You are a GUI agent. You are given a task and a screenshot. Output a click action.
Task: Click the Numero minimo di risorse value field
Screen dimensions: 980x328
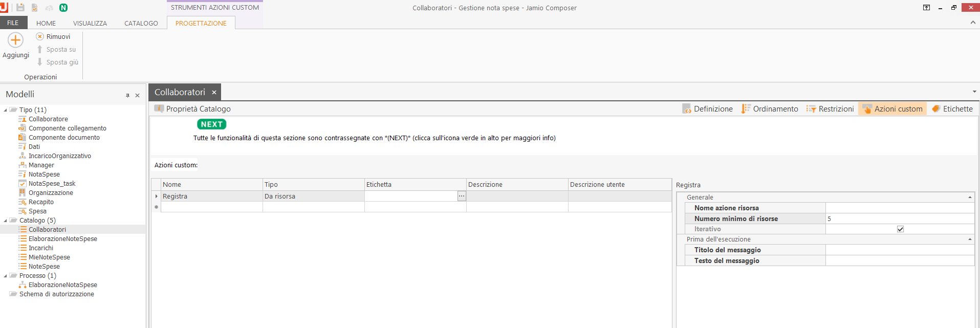[900, 218]
